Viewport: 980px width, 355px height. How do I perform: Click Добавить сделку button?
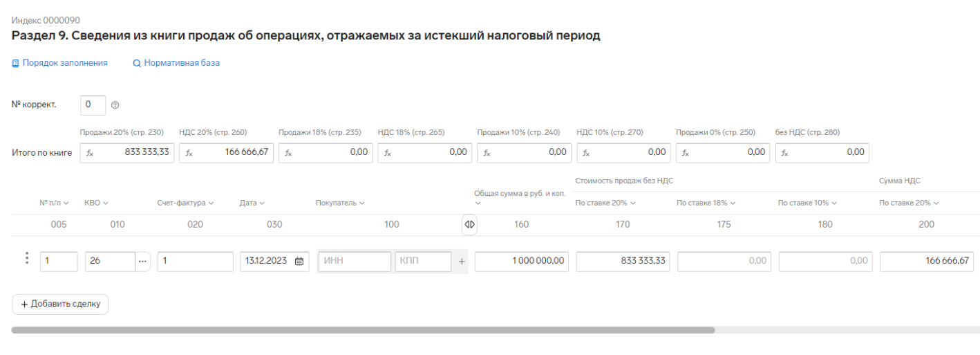coord(60,304)
